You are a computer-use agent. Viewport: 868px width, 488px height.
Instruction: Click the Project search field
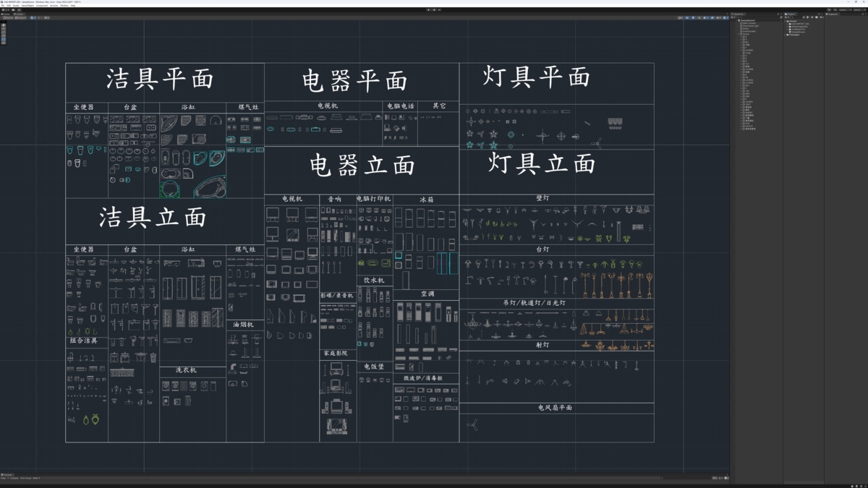[796, 17]
